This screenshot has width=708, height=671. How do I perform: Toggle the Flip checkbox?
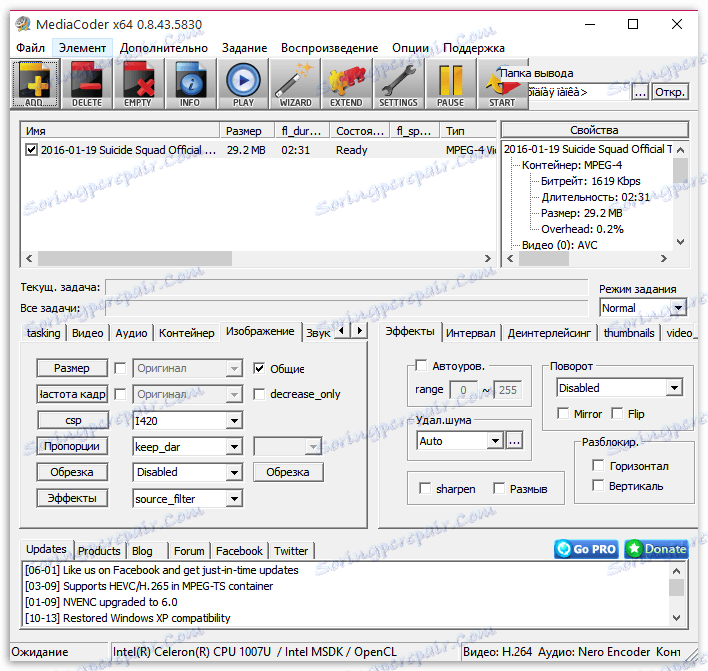coord(617,414)
